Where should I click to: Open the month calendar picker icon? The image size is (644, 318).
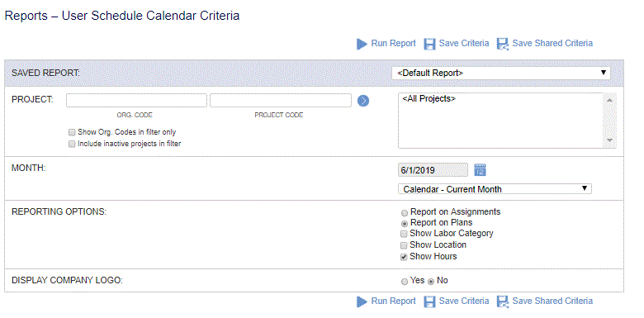[481, 169]
